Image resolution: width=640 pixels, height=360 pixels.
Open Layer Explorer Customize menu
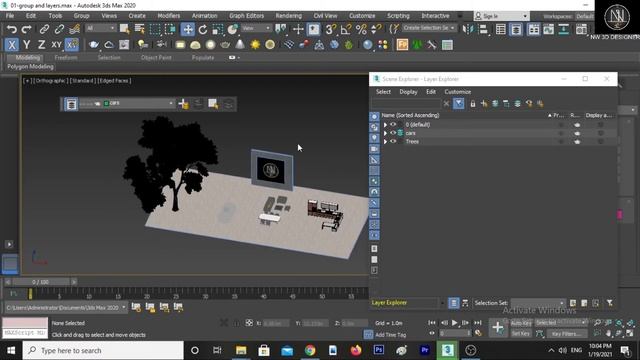click(x=458, y=92)
